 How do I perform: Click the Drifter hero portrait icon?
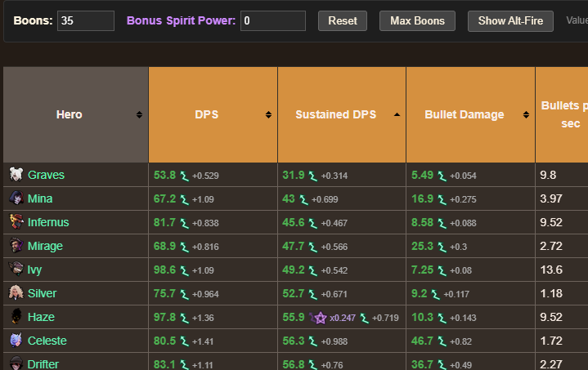[16, 363]
